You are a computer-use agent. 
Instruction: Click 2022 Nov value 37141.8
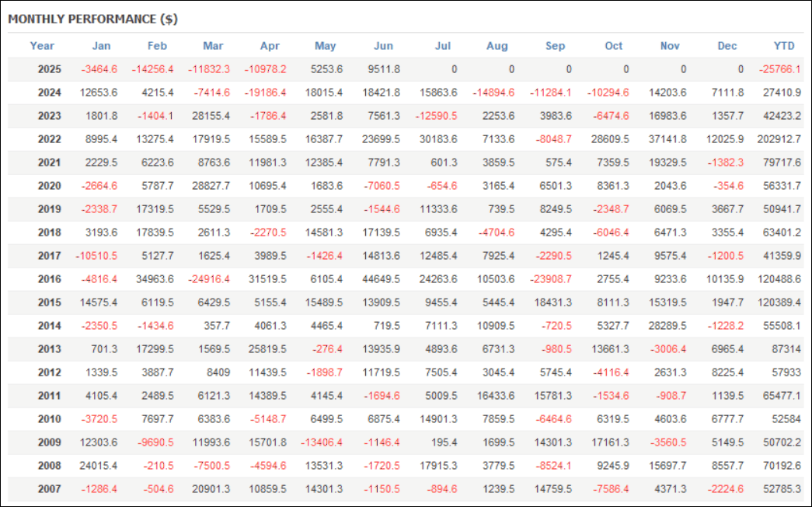point(667,139)
